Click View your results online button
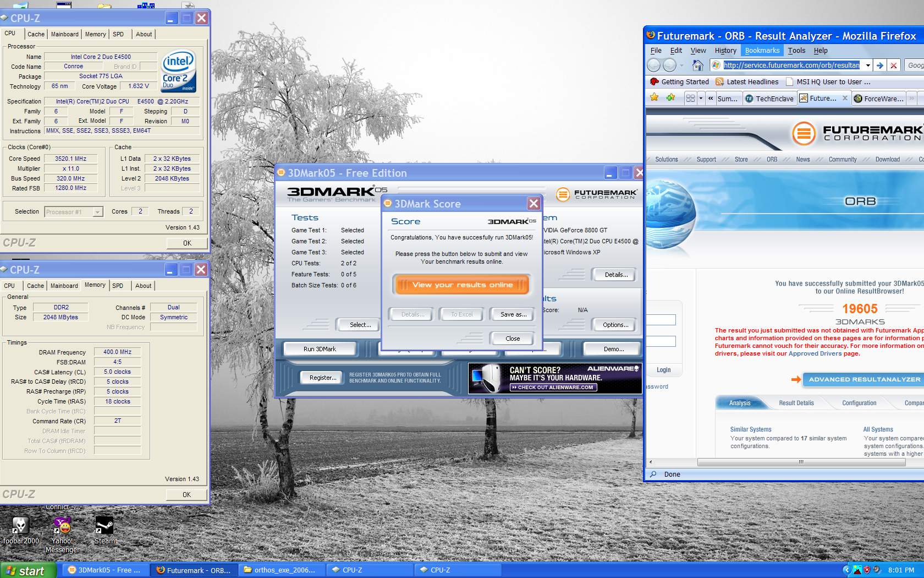 462,285
